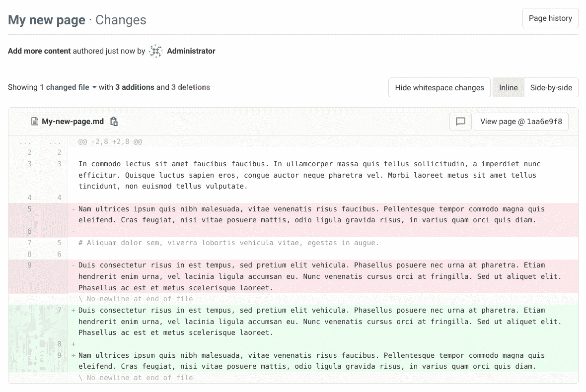Click the "My new page" title link
This screenshot has height=392, width=586.
tap(46, 20)
